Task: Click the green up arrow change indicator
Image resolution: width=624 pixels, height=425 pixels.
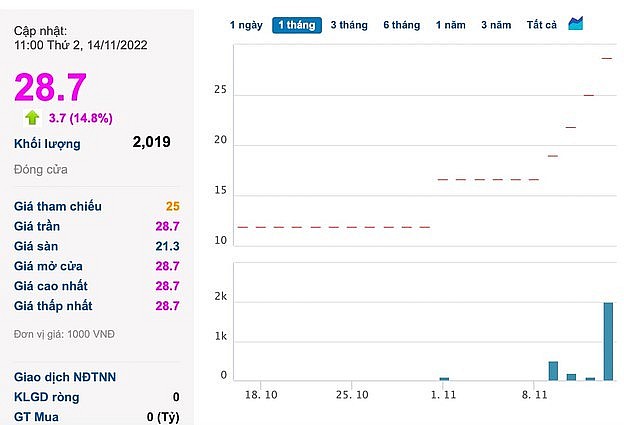Action: coord(33,118)
